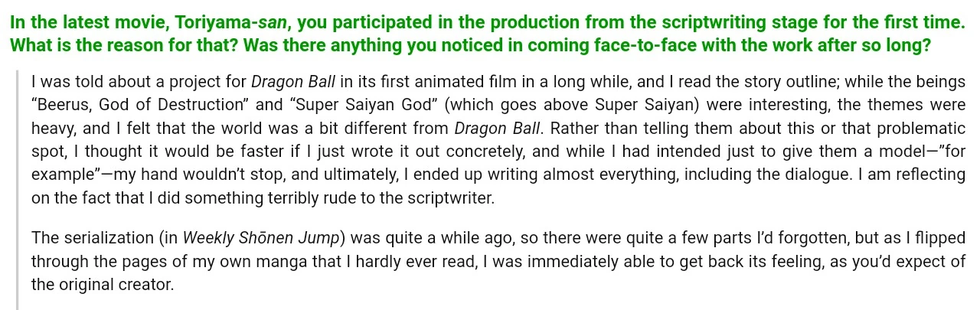Click the italic "Weekly Shōnen Jump" text
This screenshot has width=980, height=310.
pos(260,238)
